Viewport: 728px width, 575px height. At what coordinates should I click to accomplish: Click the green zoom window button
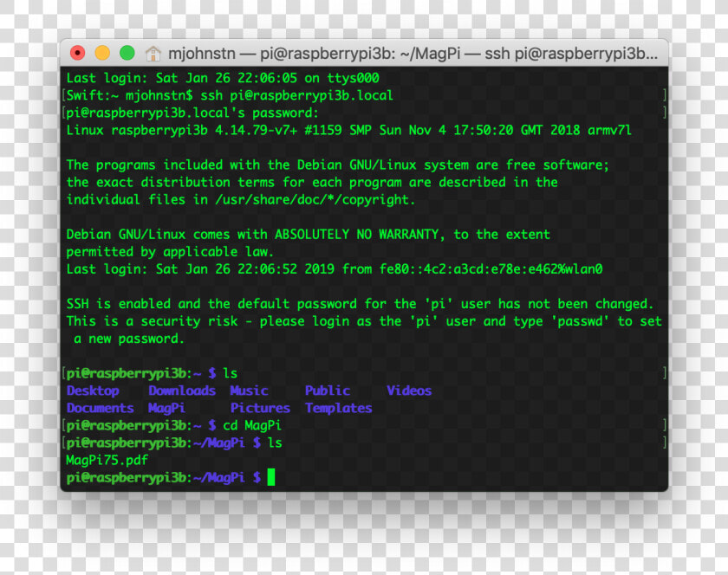click(127, 54)
